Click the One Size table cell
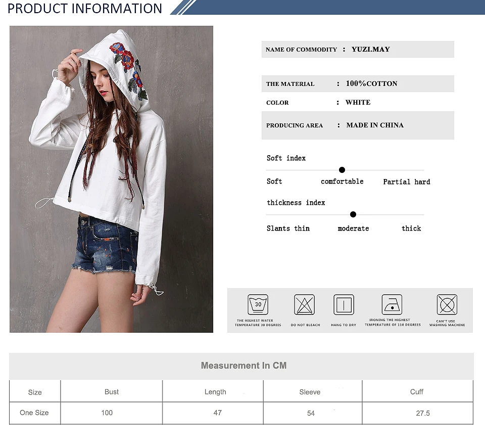This screenshot has width=485, height=448. pyautogui.click(x=34, y=413)
